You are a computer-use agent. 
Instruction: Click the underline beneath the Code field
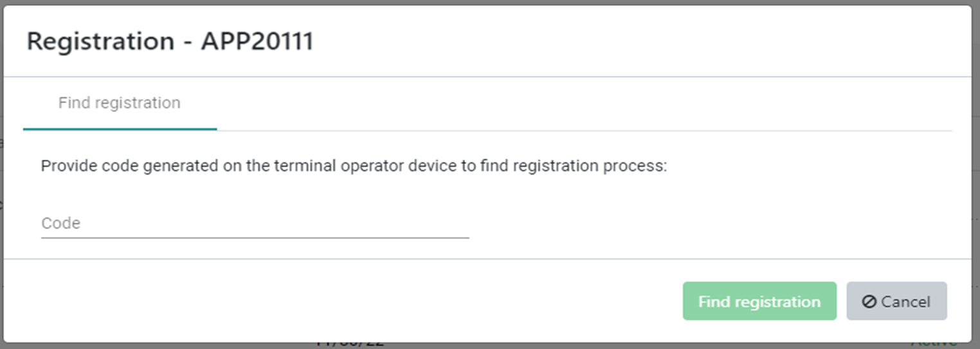click(x=255, y=238)
